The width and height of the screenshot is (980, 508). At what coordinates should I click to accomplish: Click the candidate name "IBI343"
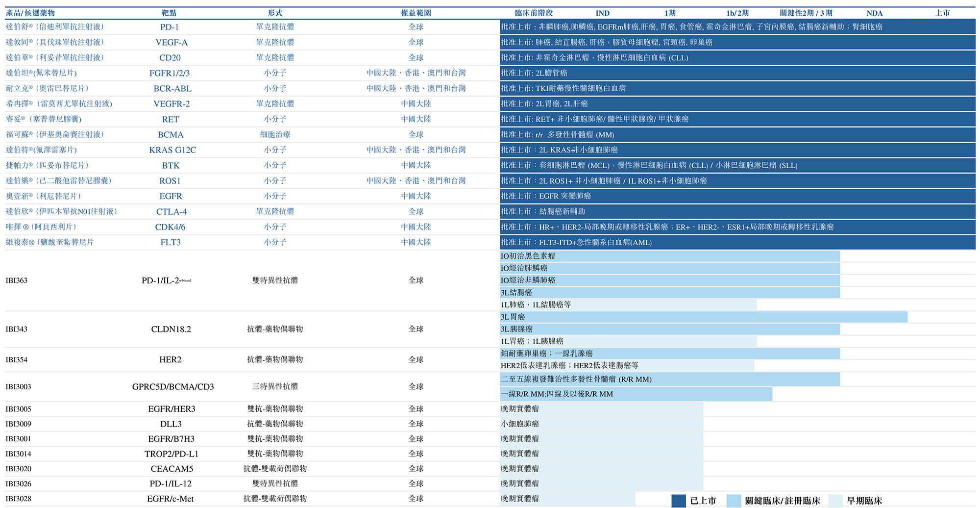tap(17, 329)
